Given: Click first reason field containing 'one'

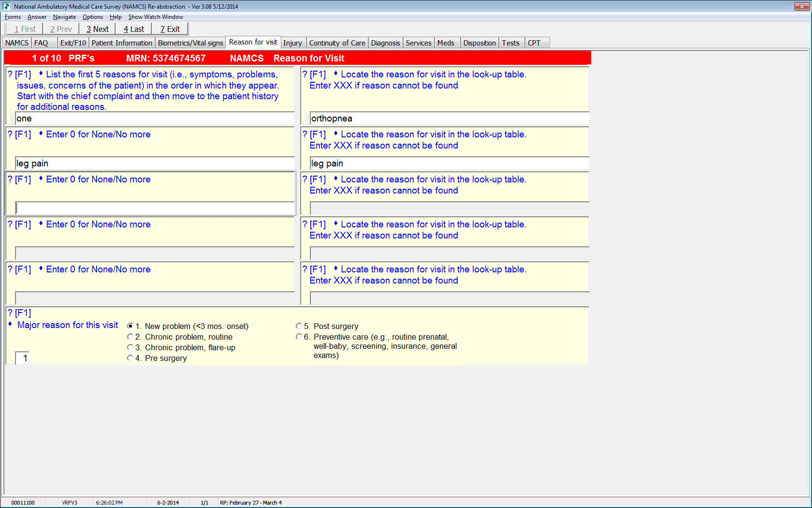Looking at the screenshot, I should 155,119.
